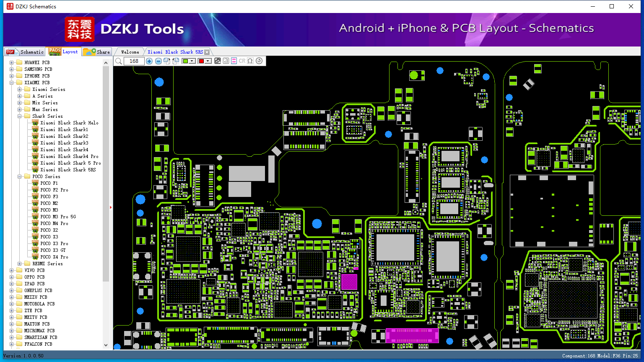The image size is (644, 362).
Task: Click the circular reset view icon
Action: pyautogui.click(x=259, y=61)
